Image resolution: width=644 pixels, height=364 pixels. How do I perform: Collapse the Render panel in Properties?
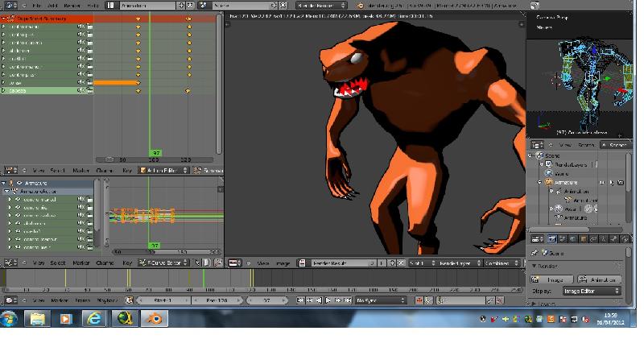(535, 267)
